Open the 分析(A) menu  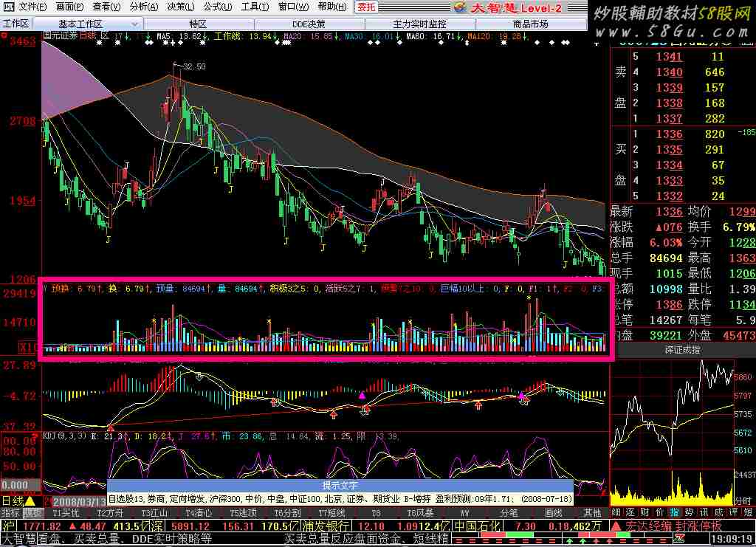(144, 7)
